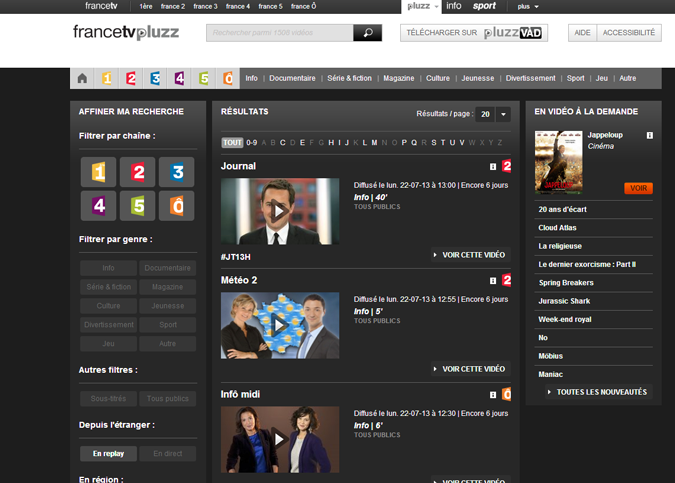Select France 2 channel icon in navigation bar
Viewport: 675px width, 483px height.
coord(131,78)
